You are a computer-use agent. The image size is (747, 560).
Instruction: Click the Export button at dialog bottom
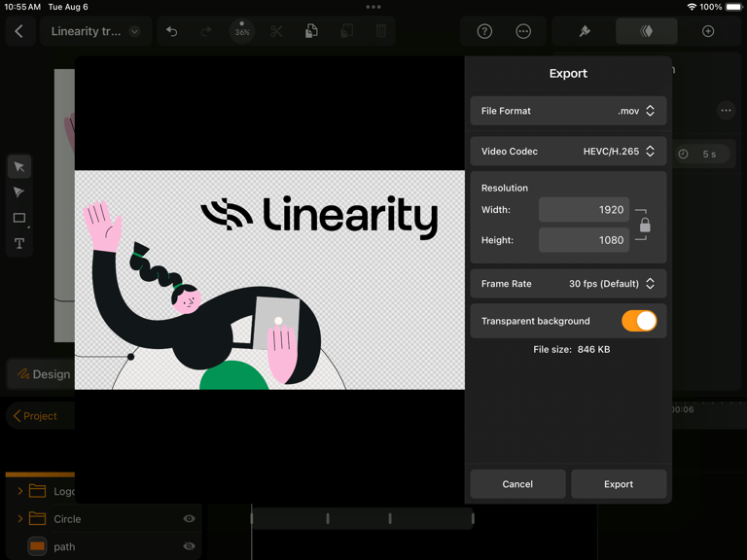pyautogui.click(x=619, y=484)
